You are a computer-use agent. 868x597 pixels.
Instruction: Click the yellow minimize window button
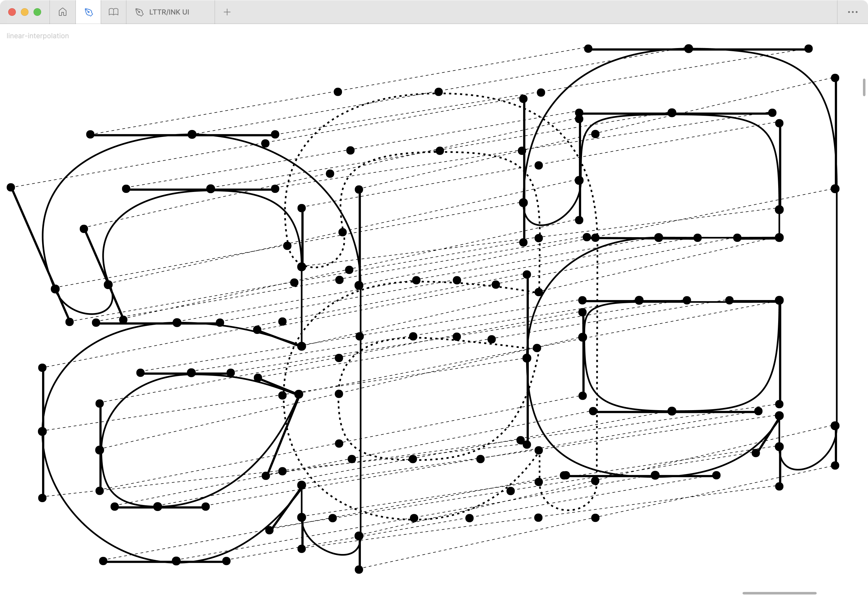tap(25, 12)
